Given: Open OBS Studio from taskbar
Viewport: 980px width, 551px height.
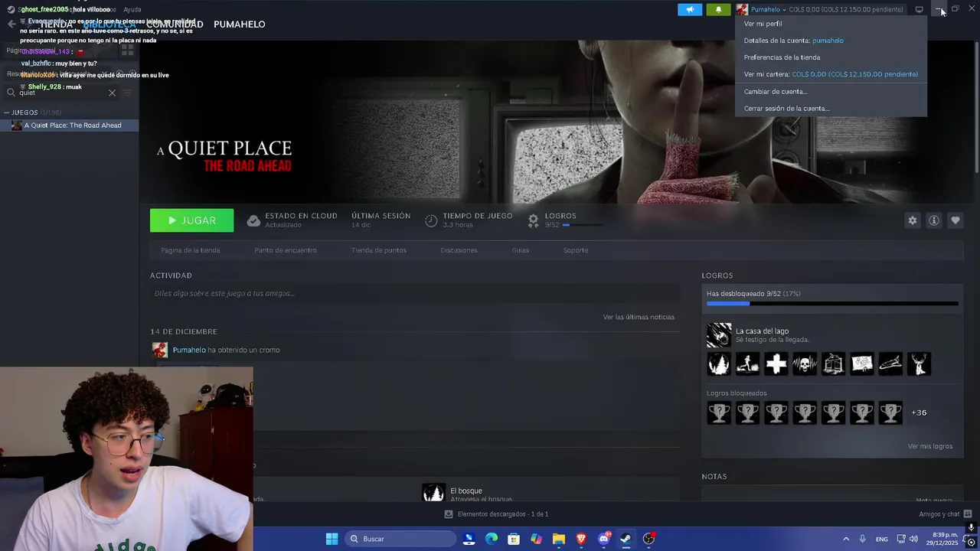Looking at the screenshot, I should tap(648, 539).
